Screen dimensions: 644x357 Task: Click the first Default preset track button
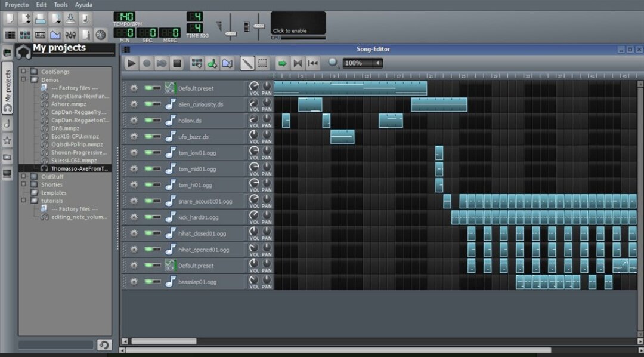pos(204,88)
